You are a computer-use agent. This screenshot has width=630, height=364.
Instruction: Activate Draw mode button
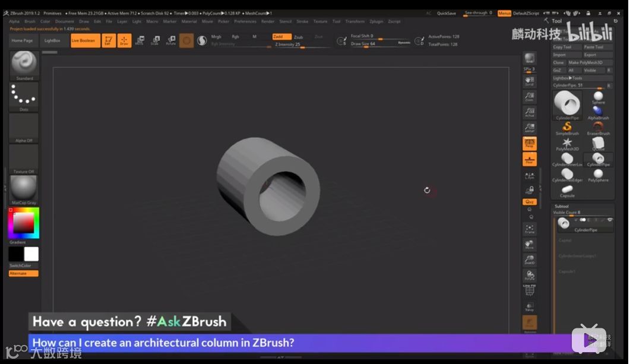coord(124,40)
